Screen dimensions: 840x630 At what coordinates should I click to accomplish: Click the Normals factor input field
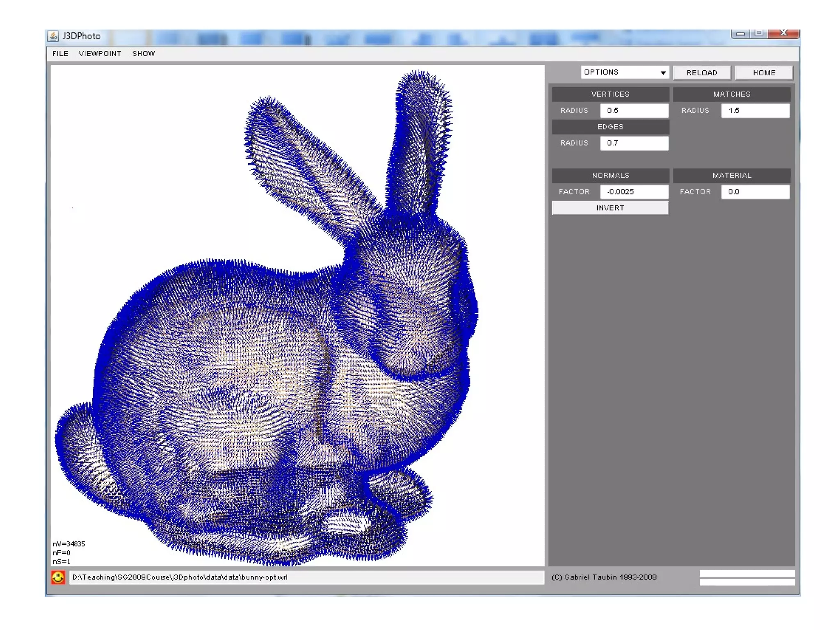(634, 192)
